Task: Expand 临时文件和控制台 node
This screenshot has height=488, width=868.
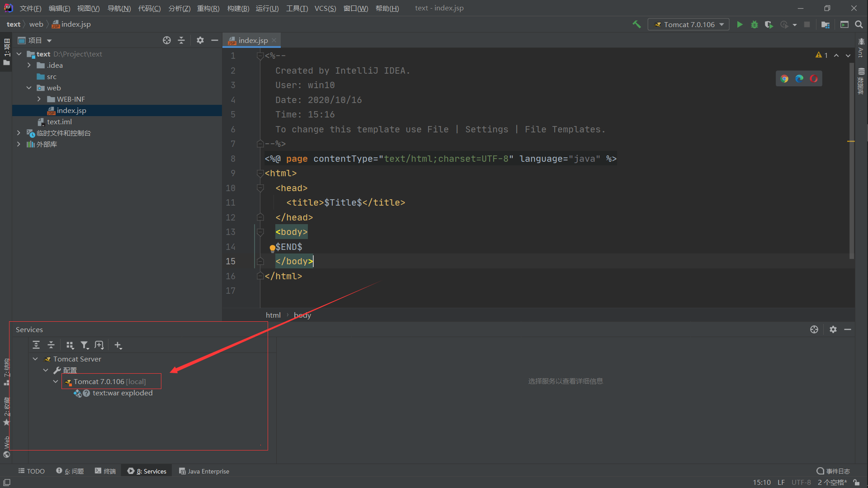Action: click(19, 133)
